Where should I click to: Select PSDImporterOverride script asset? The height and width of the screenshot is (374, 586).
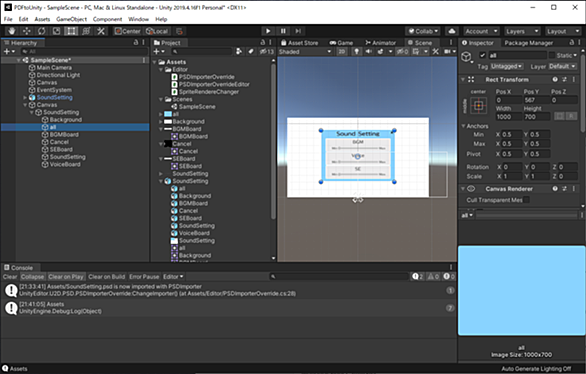pos(207,77)
